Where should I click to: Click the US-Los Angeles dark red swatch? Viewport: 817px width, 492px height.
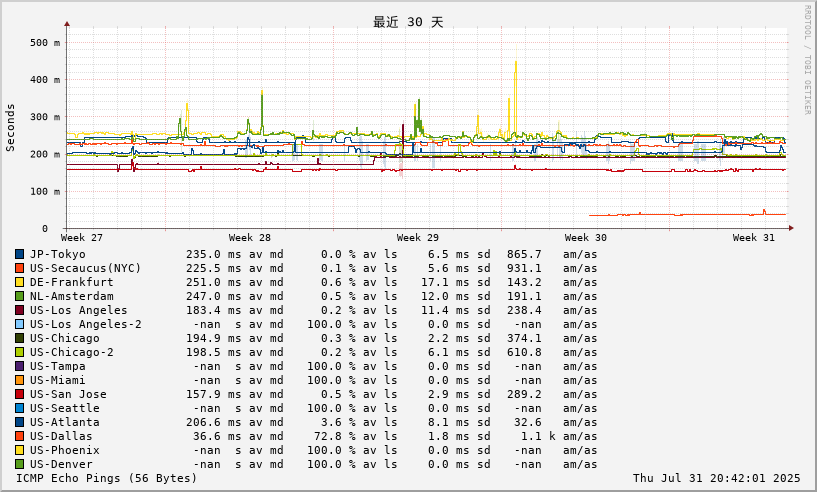tap(19, 310)
